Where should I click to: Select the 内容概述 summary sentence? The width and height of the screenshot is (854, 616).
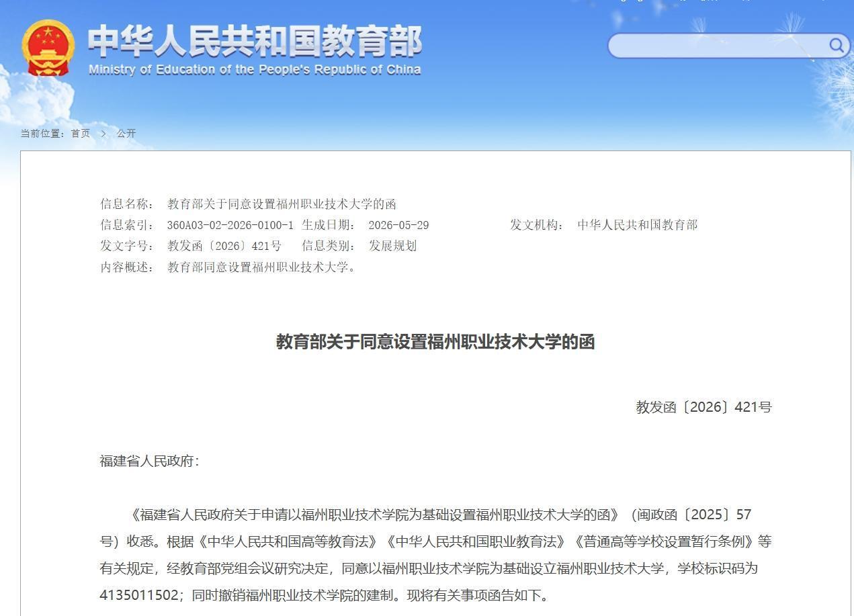point(262,267)
